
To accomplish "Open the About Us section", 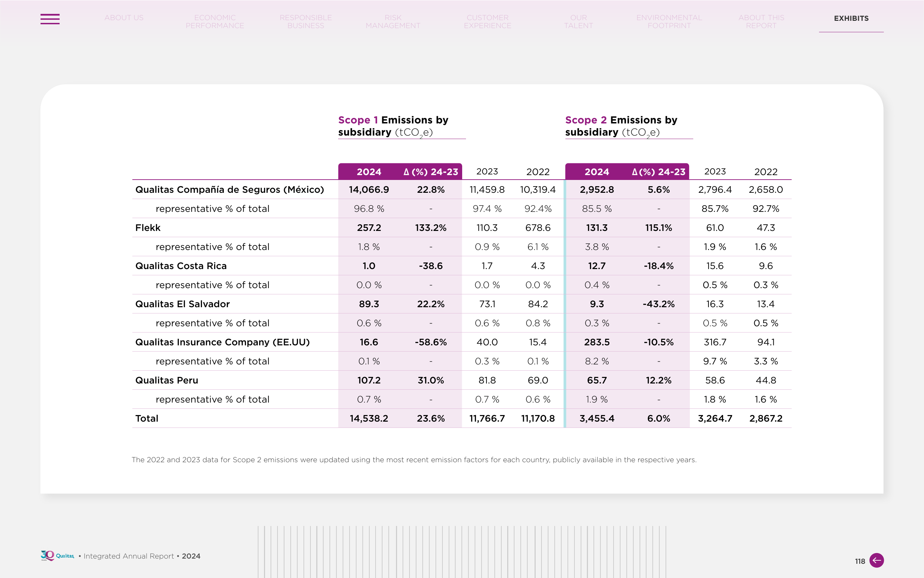I will point(124,18).
